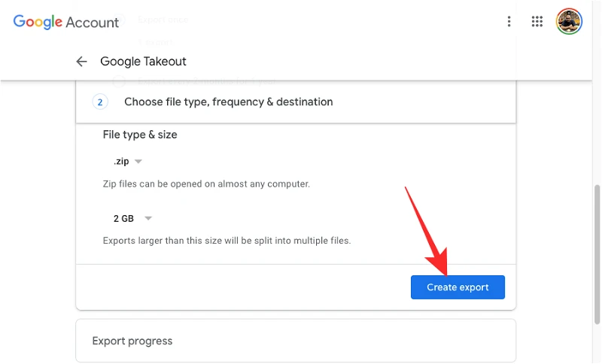Screen dimensions: 602x364
Task: Click the step 2 header Choose file type
Action: tap(296, 102)
